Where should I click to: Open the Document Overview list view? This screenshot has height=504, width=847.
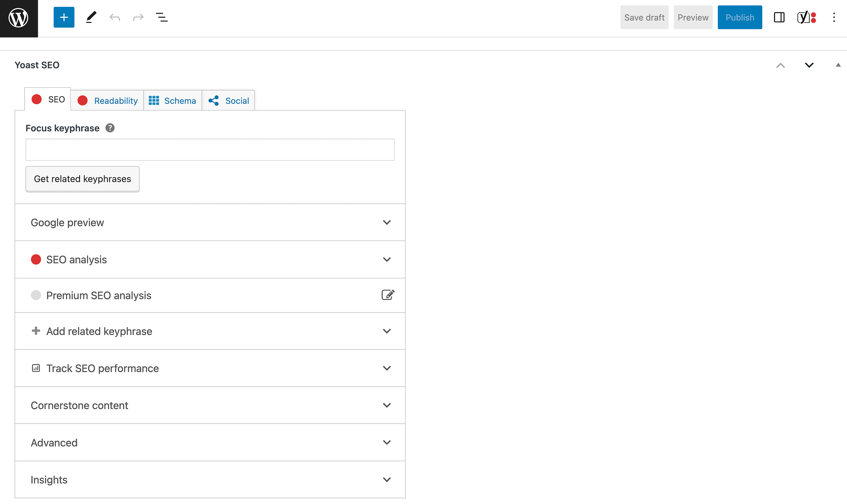[x=162, y=17]
